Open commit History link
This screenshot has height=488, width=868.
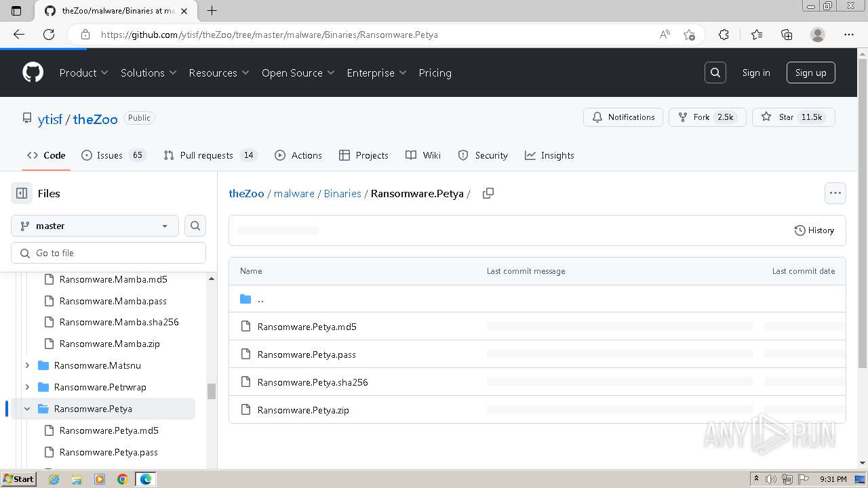click(x=814, y=230)
